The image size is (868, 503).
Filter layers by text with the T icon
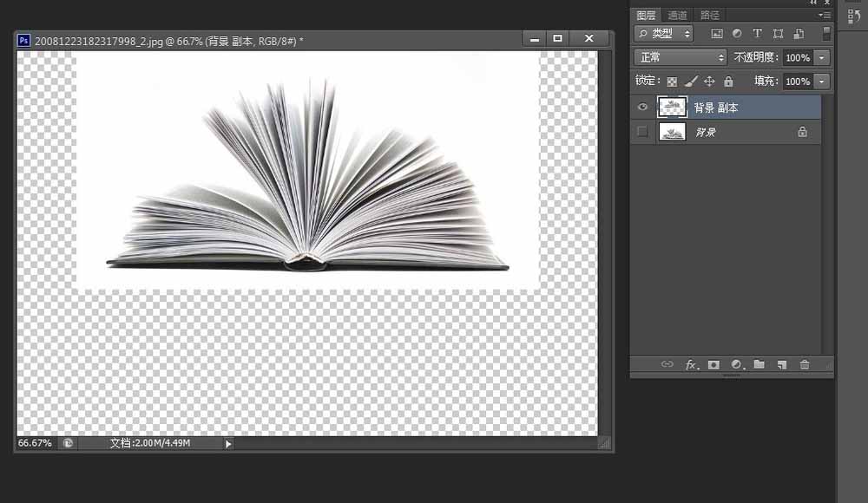[x=759, y=33]
